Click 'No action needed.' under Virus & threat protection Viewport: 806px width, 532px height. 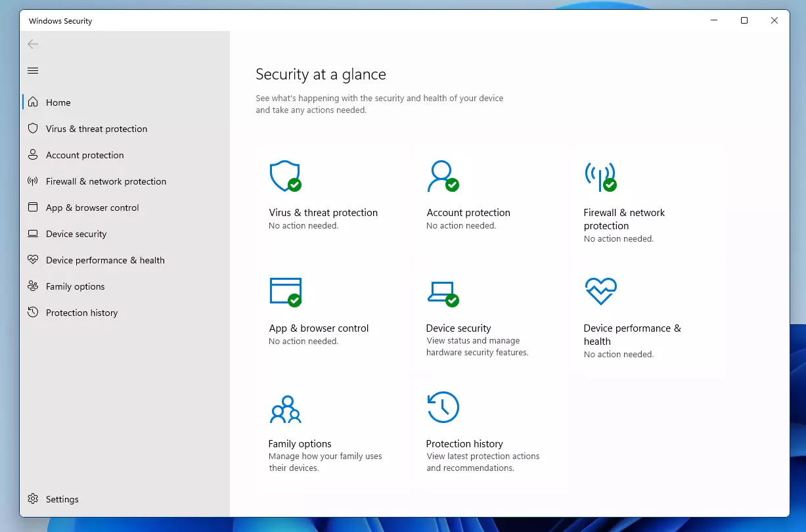[303, 226]
